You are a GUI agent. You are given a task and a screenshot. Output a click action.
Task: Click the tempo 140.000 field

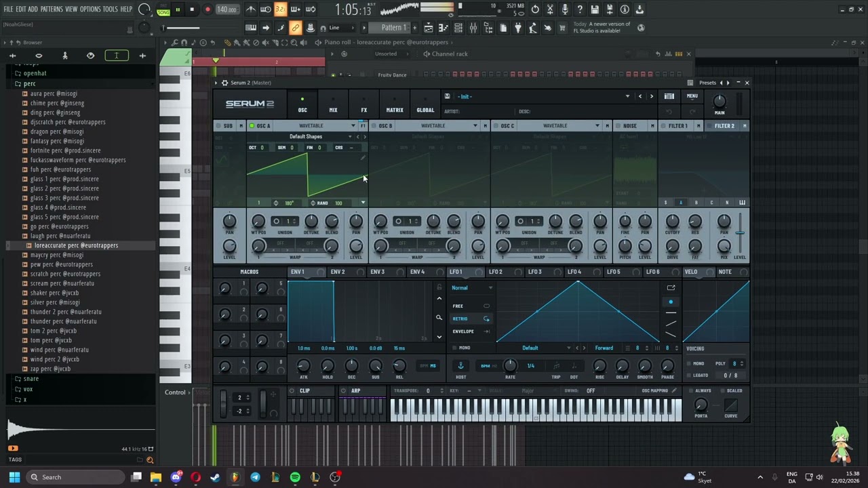pyautogui.click(x=226, y=9)
